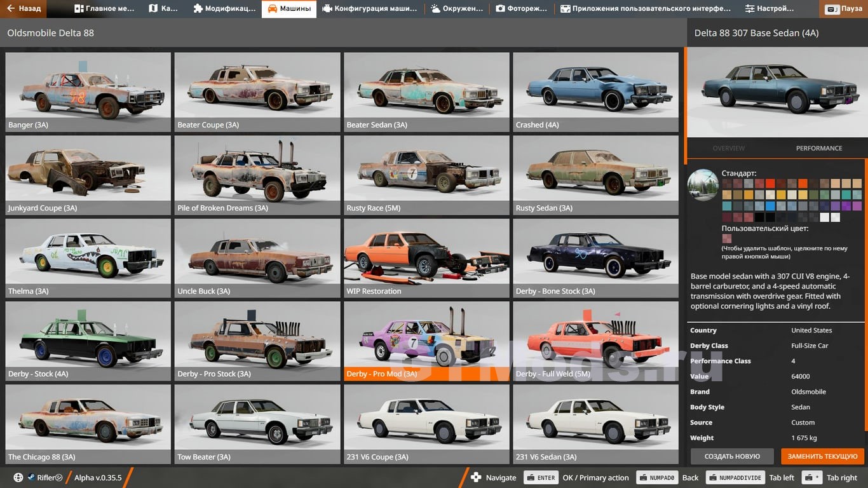Select Derby - Bone Stock (3A)
The height and width of the screenshot is (488, 868).
(x=596, y=258)
